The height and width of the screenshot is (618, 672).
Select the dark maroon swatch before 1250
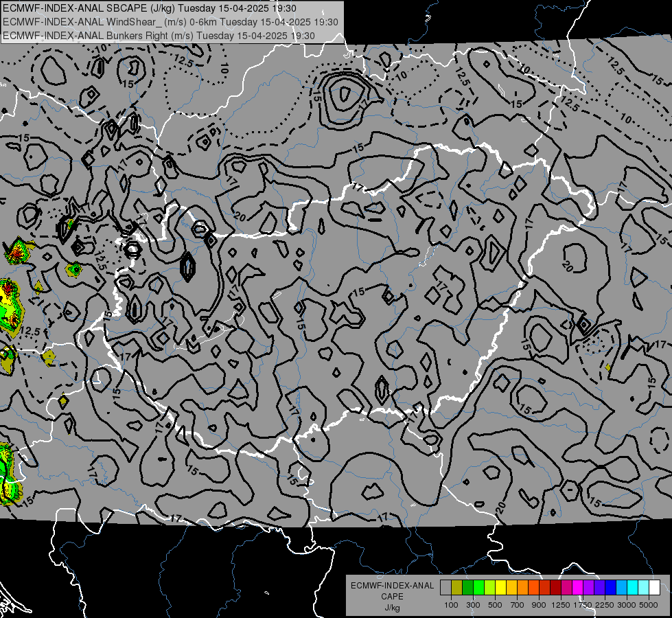[x=556, y=588]
